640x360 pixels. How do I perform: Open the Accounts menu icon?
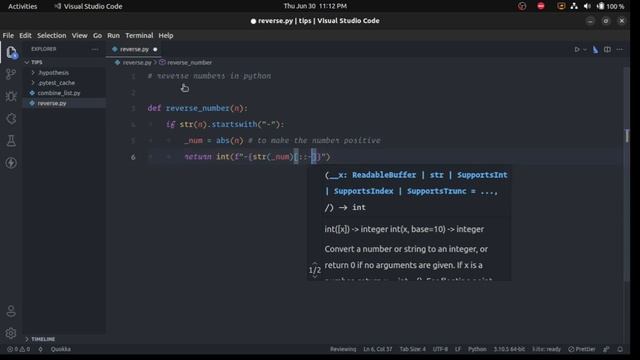tap(11, 311)
